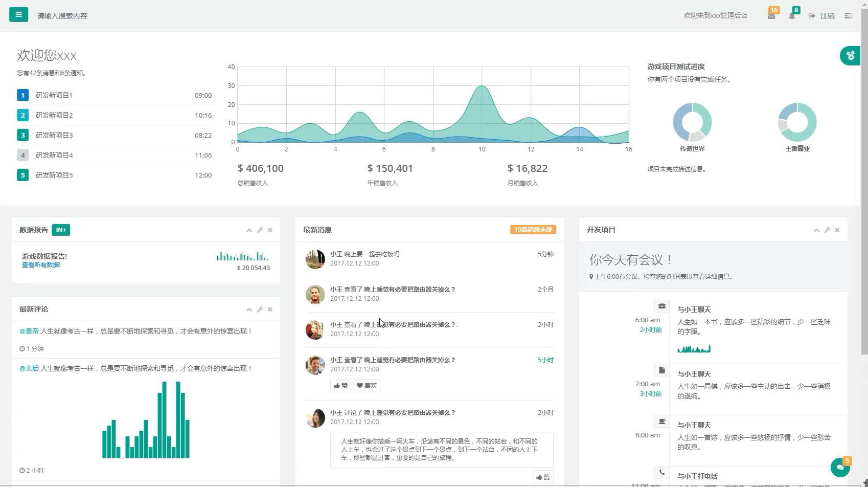Viewport: 868px width, 487px height.
Task: Open the right sidebar list icon
Action: [x=849, y=16]
